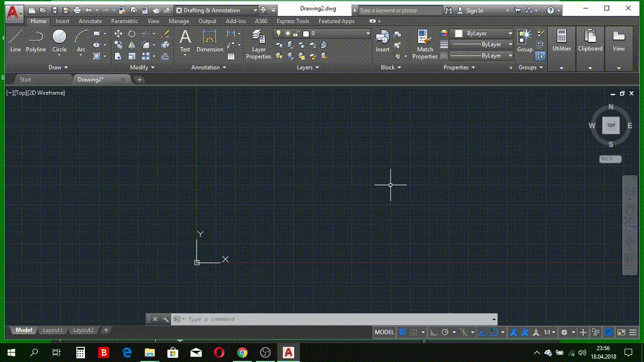Expand the Draw panel
Image resolution: width=644 pixels, height=362 pixels.
(x=58, y=67)
